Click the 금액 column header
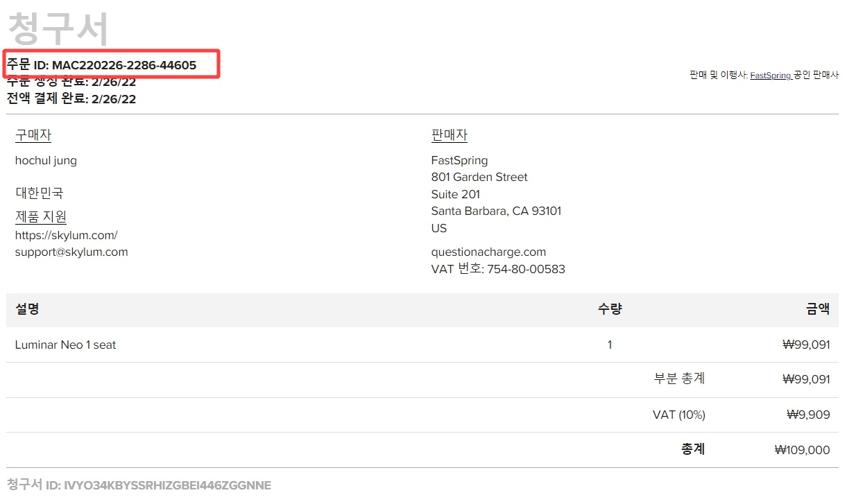Image resolution: width=856 pixels, height=504 pixels. pos(818,309)
